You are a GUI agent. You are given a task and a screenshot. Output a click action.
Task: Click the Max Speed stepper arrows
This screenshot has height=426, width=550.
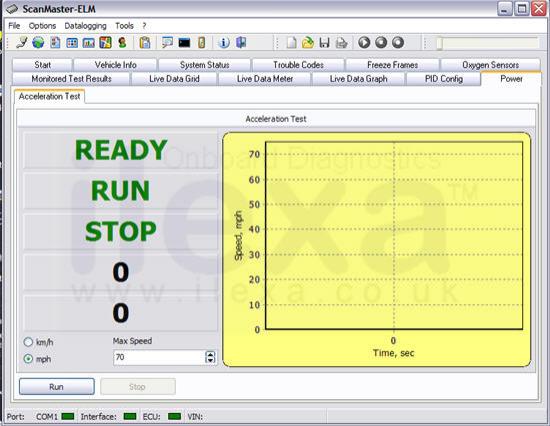210,358
